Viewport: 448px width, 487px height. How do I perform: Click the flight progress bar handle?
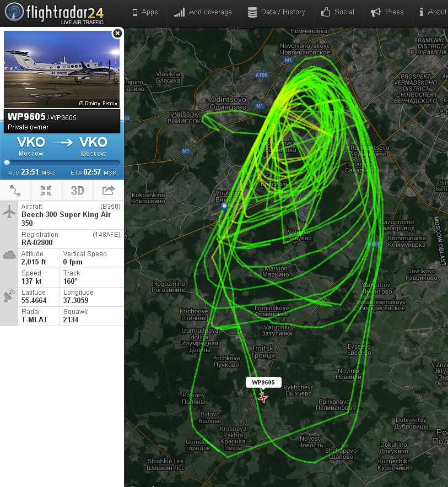click(x=7, y=163)
